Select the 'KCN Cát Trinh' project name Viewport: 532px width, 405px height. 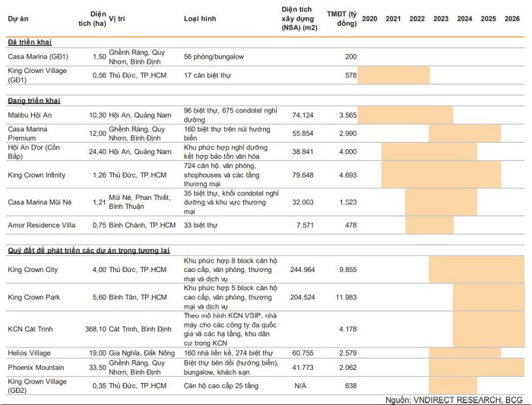[30, 329]
